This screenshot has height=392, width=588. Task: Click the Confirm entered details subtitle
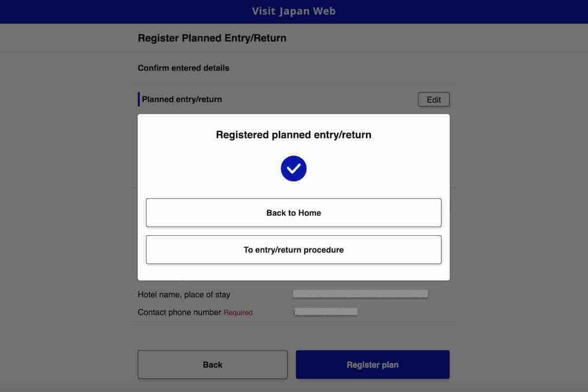click(x=183, y=68)
